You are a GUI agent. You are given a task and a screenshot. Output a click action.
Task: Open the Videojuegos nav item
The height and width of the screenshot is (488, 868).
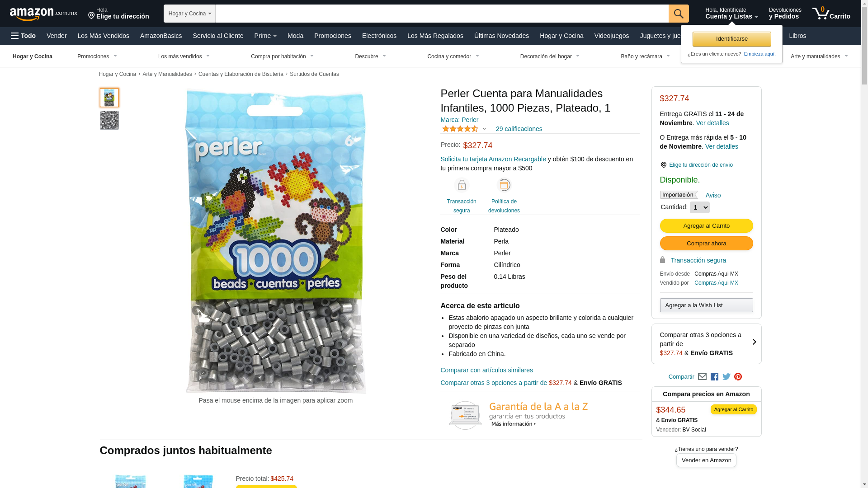[x=611, y=36]
